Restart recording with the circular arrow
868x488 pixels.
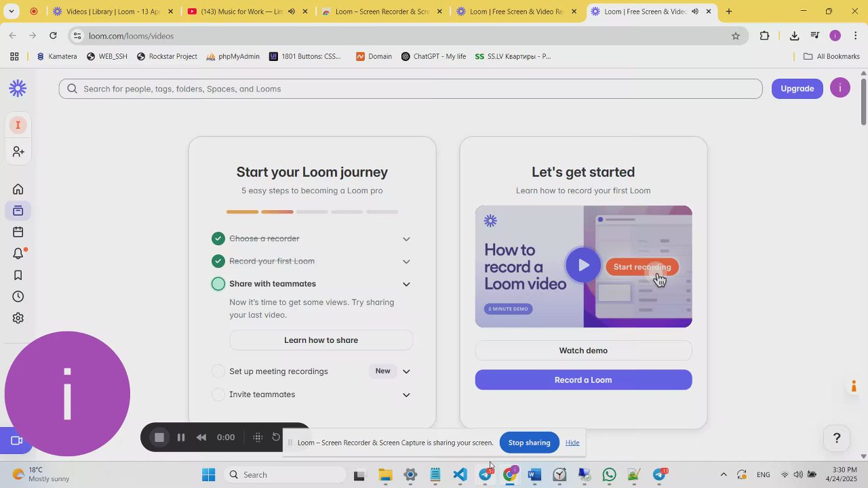[276, 437]
